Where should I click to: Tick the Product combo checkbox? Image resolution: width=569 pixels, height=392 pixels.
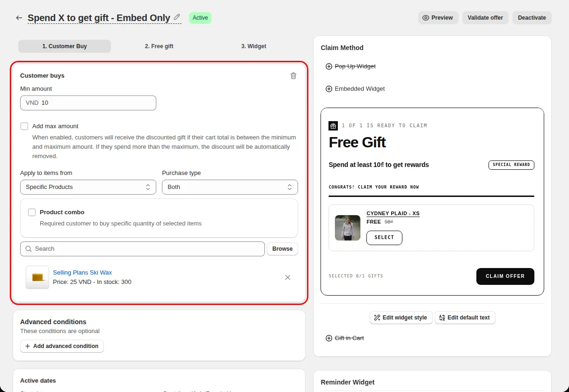[x=32, y=212]
